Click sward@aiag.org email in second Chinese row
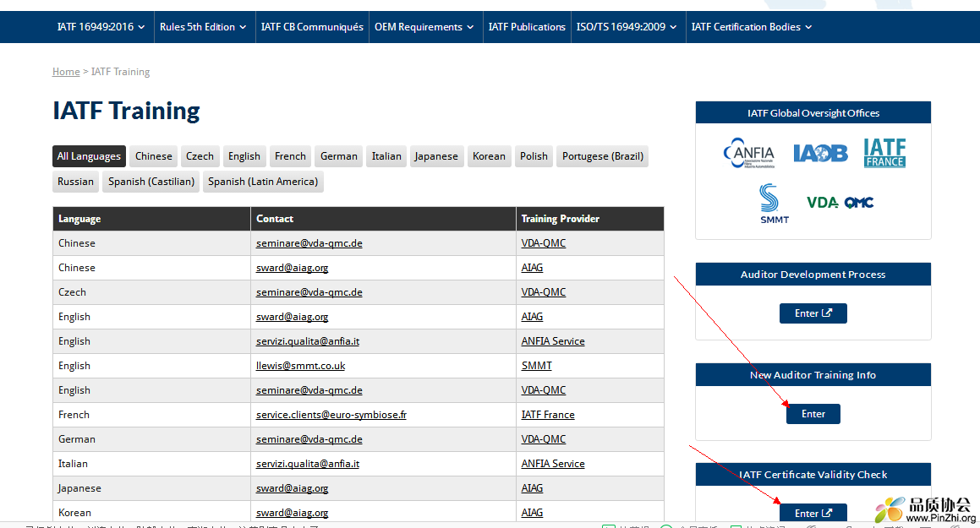 (x=292, y=268)
